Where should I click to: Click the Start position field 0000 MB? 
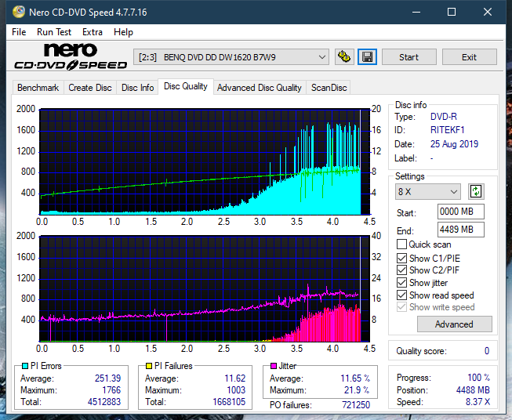pos(461,212)
